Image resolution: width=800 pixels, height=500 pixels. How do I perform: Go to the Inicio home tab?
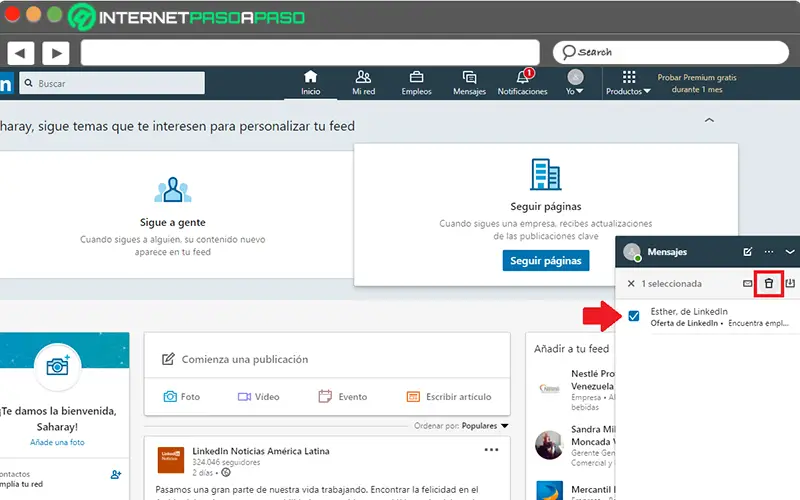point(310,83)
